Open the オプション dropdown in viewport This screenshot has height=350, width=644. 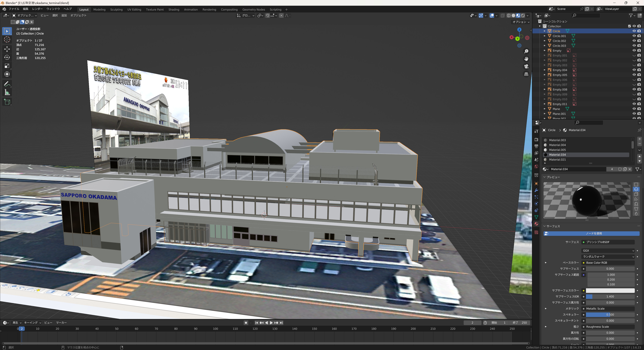pyautogui.click(x=521, y=22)
